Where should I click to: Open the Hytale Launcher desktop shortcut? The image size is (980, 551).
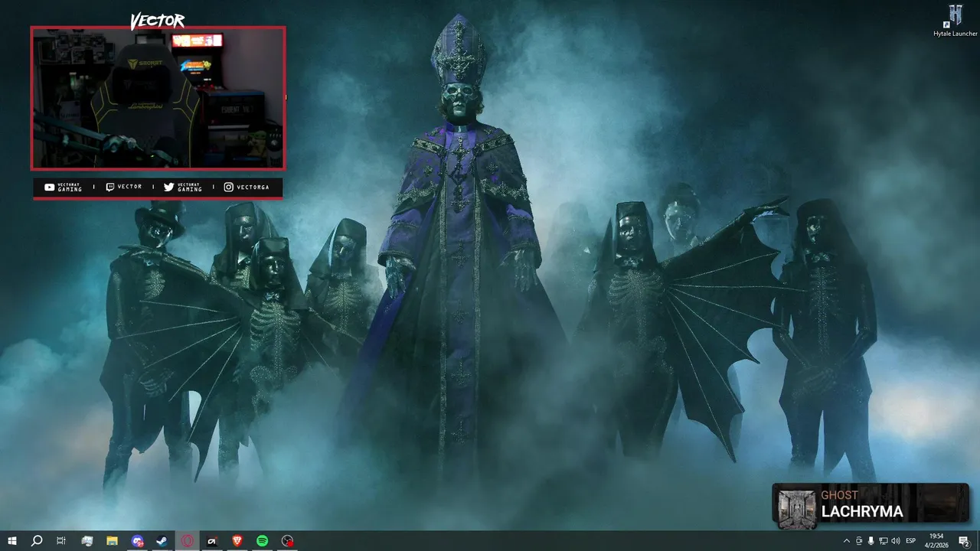tap(955, 21)
